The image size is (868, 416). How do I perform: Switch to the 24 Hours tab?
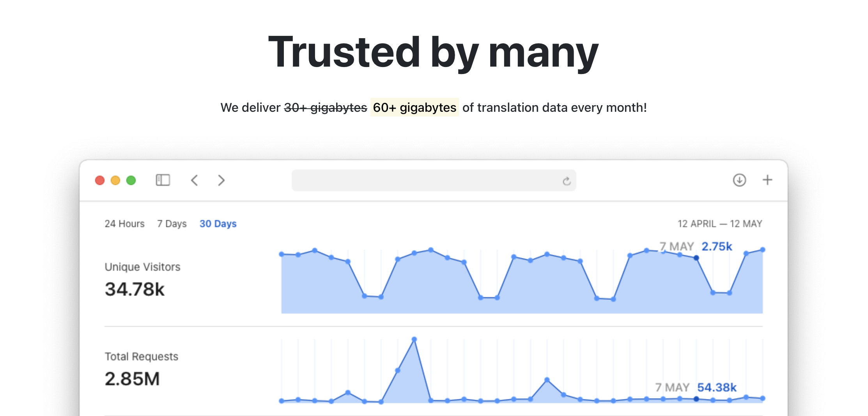coord(124,224)
